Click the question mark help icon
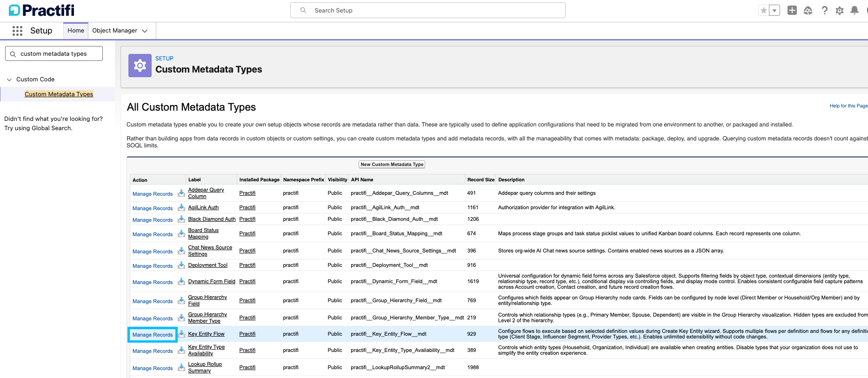Viewport: 868px width, 378px height. tap(824, 10)
